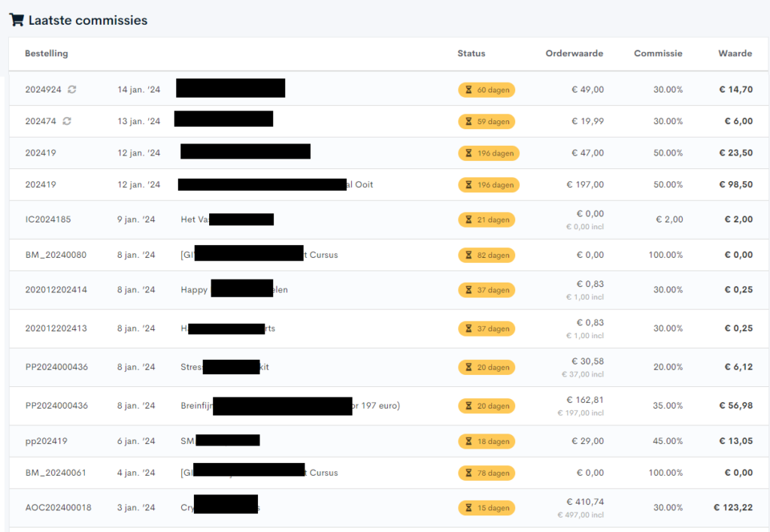The width and height of the screenshot is (770, 532).
Task: Click the hourglass icon in the 18 dagen badge
Action: tap(468, 442)
